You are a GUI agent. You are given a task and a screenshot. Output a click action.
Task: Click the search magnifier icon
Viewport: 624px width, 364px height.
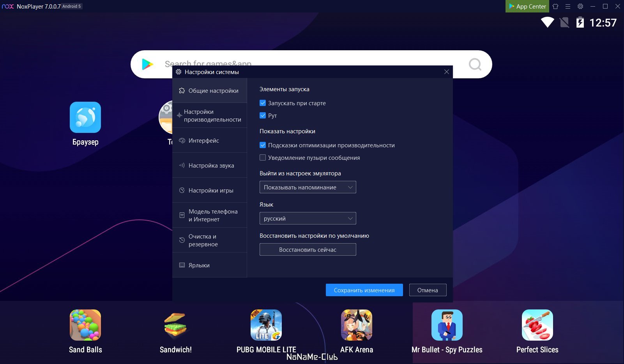(475, 64)
